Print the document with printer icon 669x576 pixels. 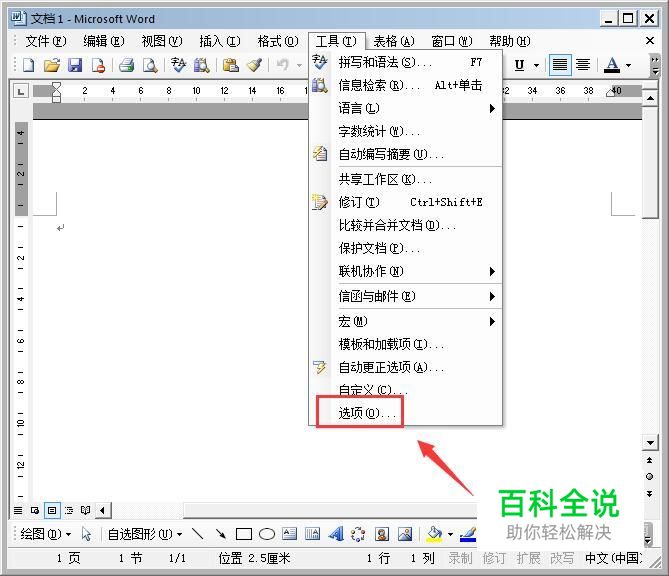(x=127, y=65)
